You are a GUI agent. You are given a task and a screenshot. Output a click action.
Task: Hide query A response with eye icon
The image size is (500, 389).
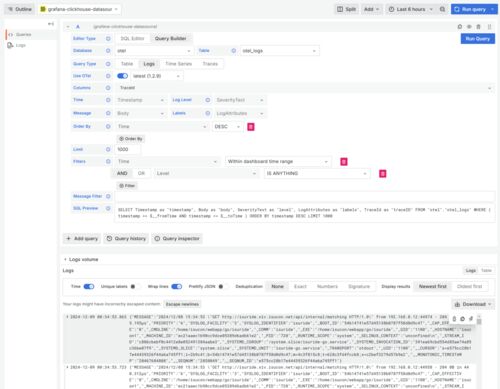[x=469, y=27]
